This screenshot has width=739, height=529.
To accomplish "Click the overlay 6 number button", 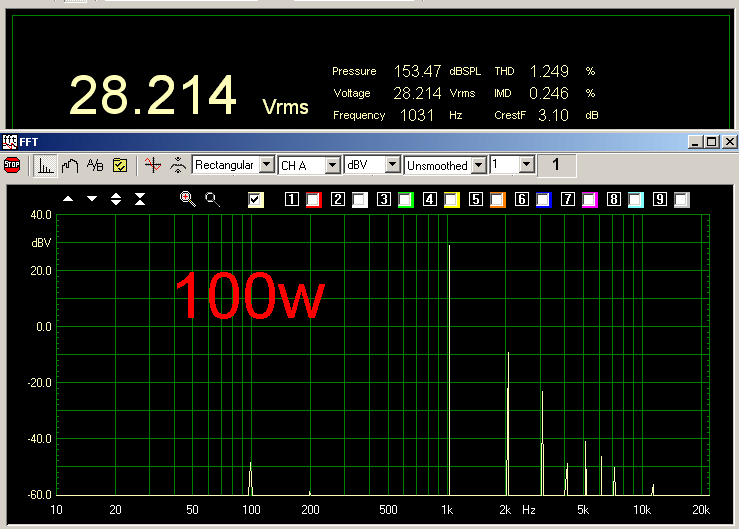I will (522, 200).
